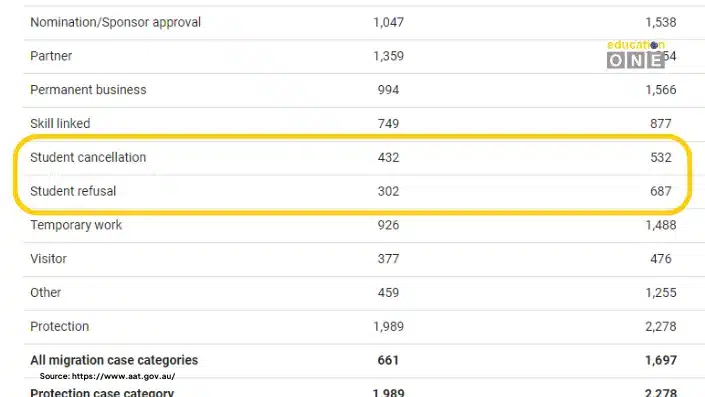Click the Nomination/Sponsor approval row label

tap(116, 22)
